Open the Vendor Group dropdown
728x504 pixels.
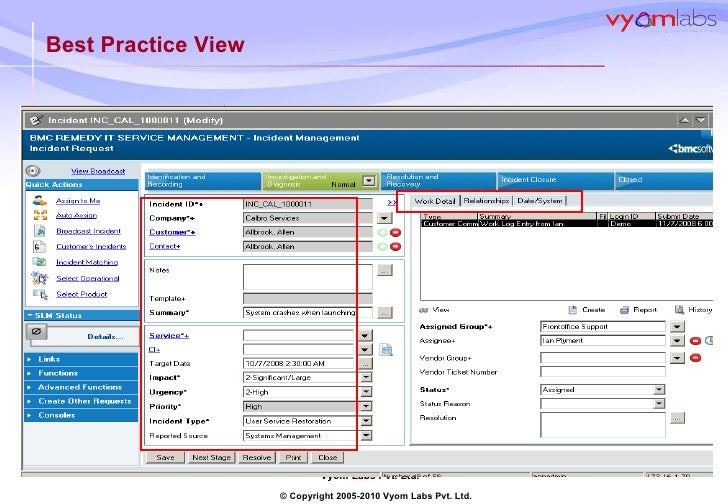(x=677, y=358)
